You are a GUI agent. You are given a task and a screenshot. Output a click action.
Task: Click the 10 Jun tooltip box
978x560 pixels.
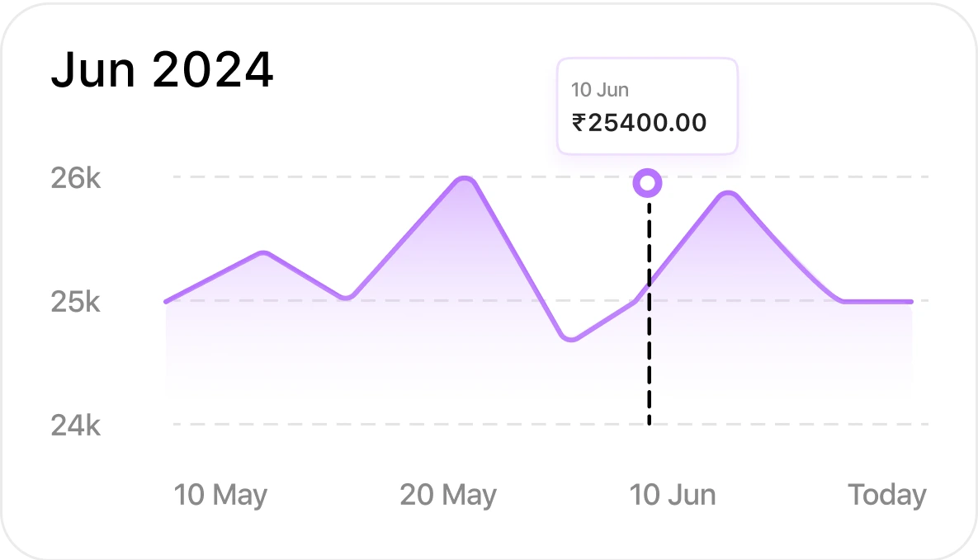tap(647, 106)
